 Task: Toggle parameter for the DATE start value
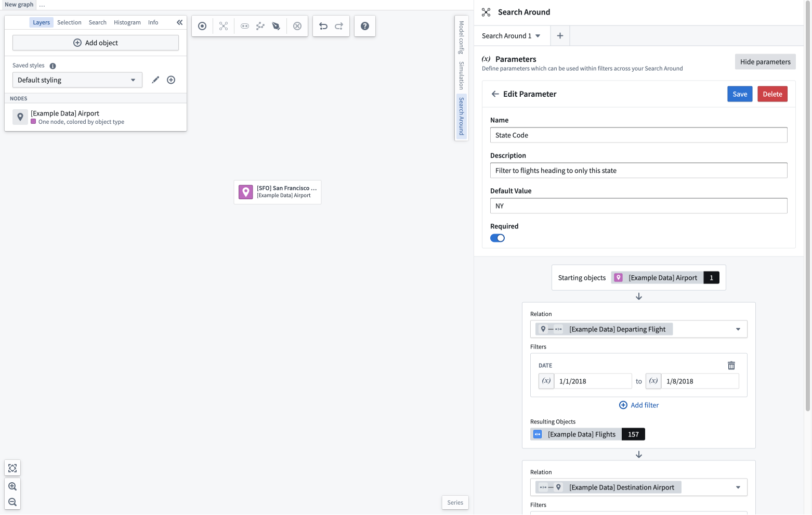tap(546, 381)
